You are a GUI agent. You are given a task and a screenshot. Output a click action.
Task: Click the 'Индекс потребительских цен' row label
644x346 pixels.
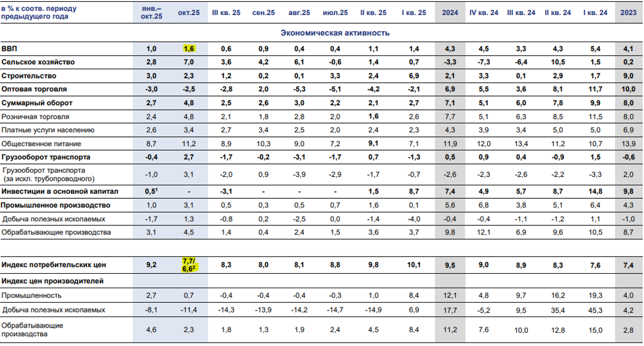[x=54, y=265]
